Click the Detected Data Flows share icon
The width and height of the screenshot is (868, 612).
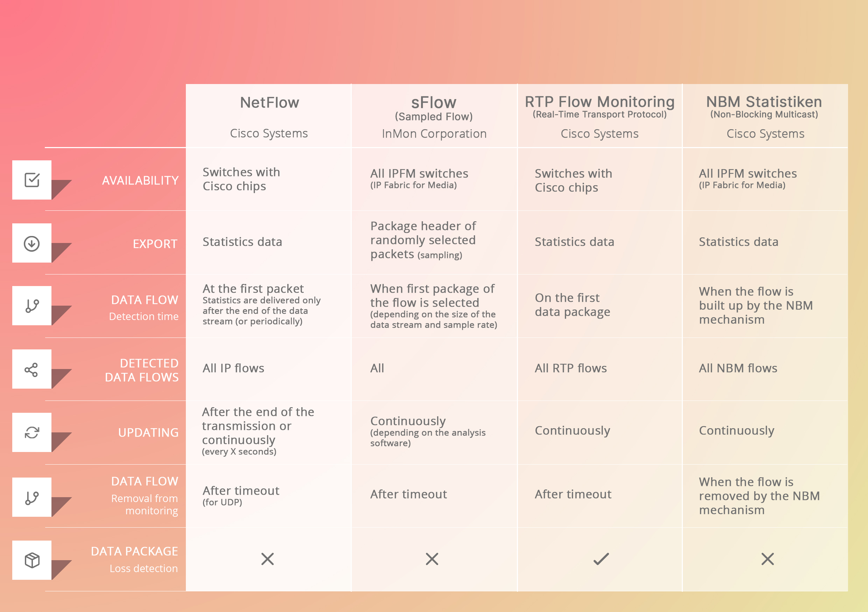pyautogui.click(x=32, y=369)
